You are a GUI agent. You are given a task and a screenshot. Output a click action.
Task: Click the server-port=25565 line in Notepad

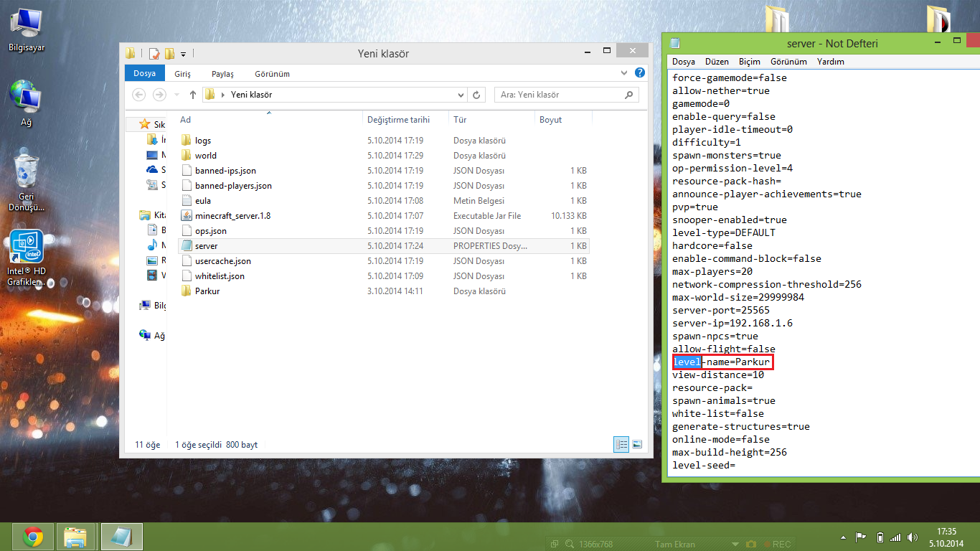tap(721, 310)
